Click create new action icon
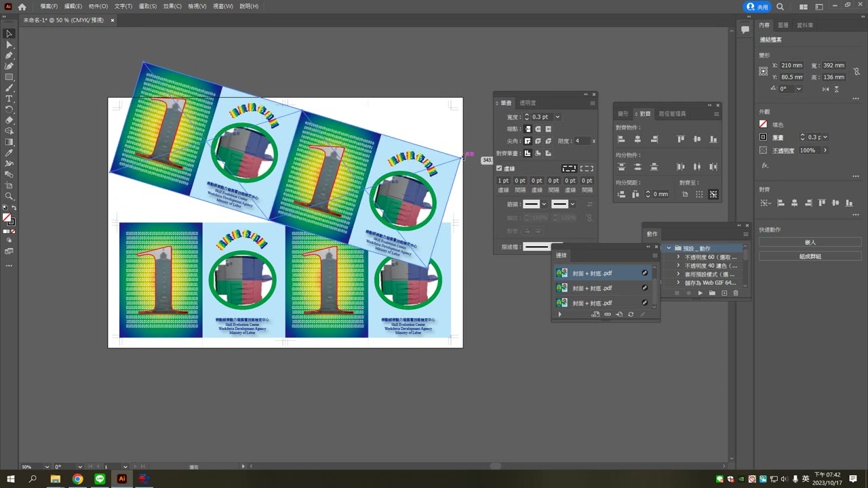The image size is (868, 488). point(724,293)
